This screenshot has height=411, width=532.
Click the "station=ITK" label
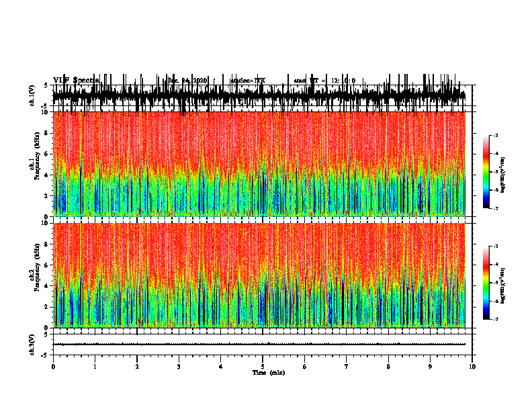click(x=248, y=81)
